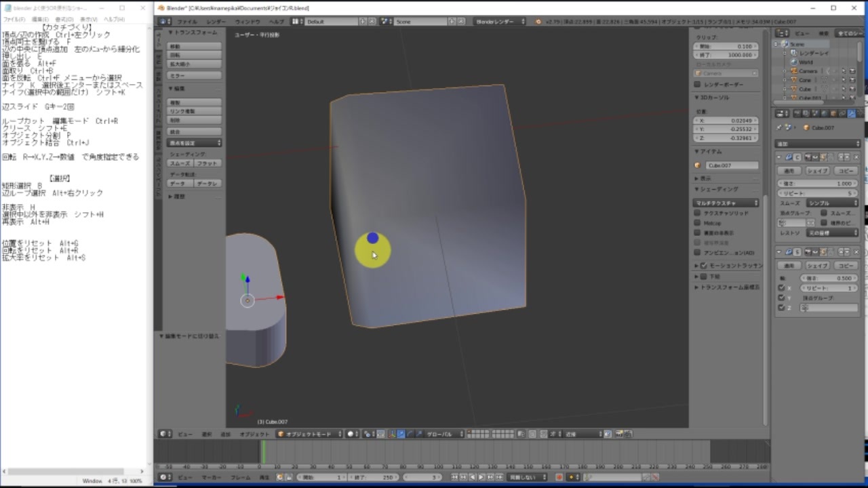The height and width of the screenshot is (488, 868).
Task: Enable the Ambient Occlusion checkbox
Action: (697, 253)
